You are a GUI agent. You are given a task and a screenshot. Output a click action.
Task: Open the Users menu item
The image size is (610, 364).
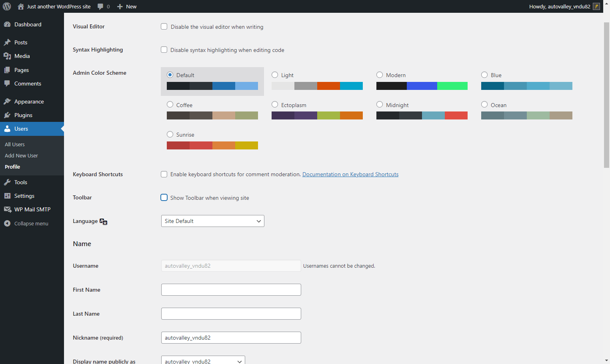pyautogui.click(x=32, y=129)
